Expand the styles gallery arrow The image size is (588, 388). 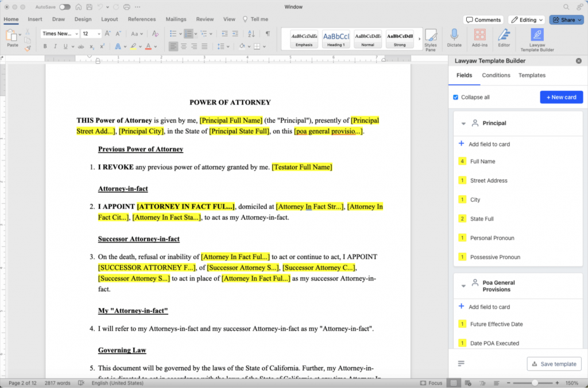(419, 39)
